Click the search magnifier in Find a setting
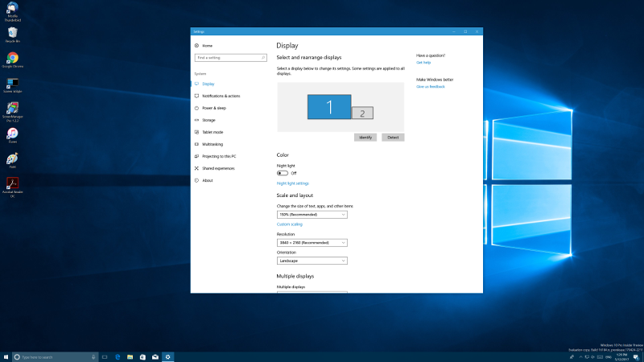Viewport: 644px width, 362px height. point(263,58)
